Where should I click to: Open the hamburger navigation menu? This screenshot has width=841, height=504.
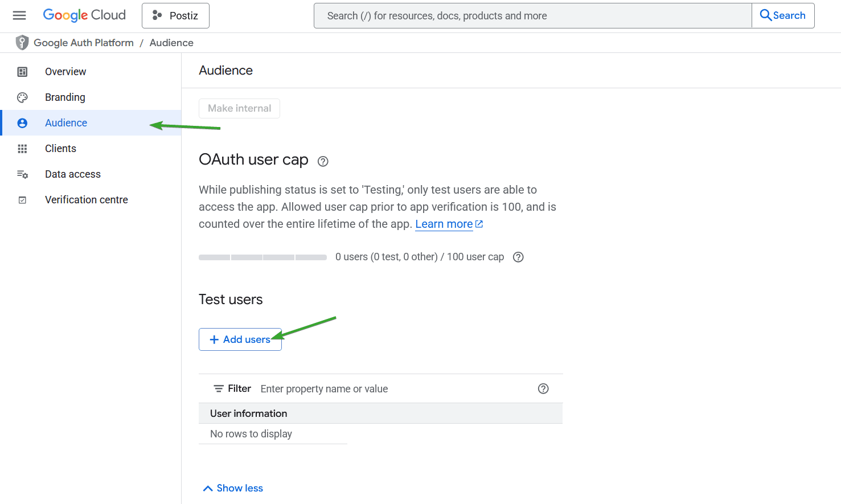(x=19, y=15)
